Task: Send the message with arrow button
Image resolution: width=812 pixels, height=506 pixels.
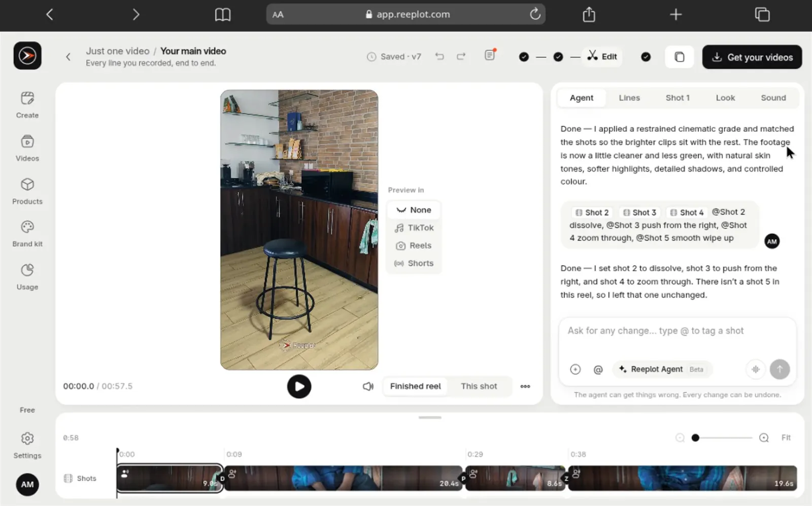Action: click(x=780, y=370)
